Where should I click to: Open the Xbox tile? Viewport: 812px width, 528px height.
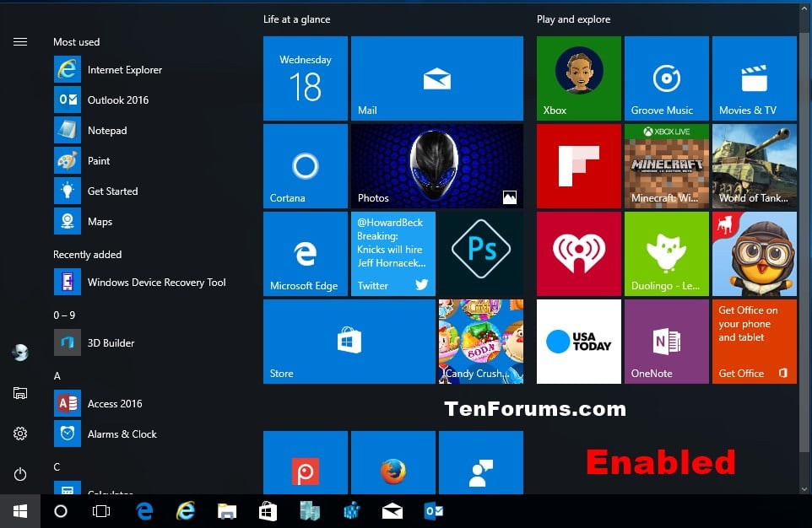pos(579,78)
